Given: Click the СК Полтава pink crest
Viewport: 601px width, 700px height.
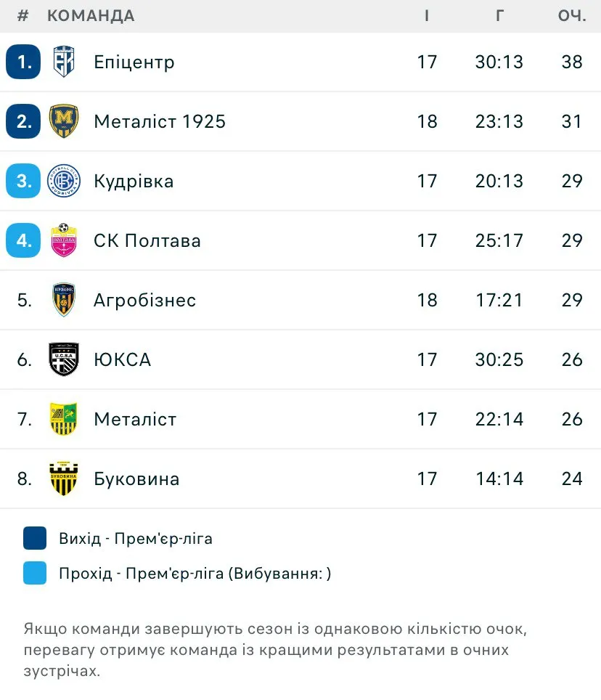Looking at the screenshot, I should (64, 240).
